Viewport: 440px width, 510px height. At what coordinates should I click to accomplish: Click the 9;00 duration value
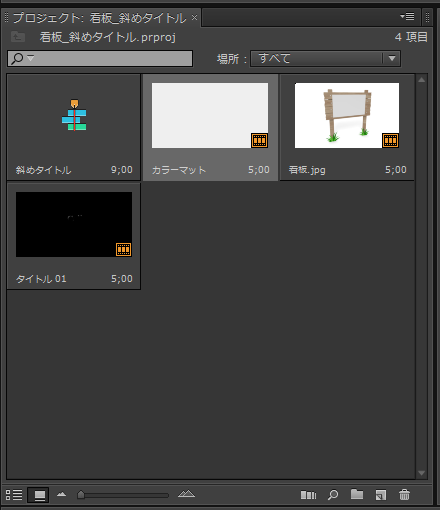point(122,170)
